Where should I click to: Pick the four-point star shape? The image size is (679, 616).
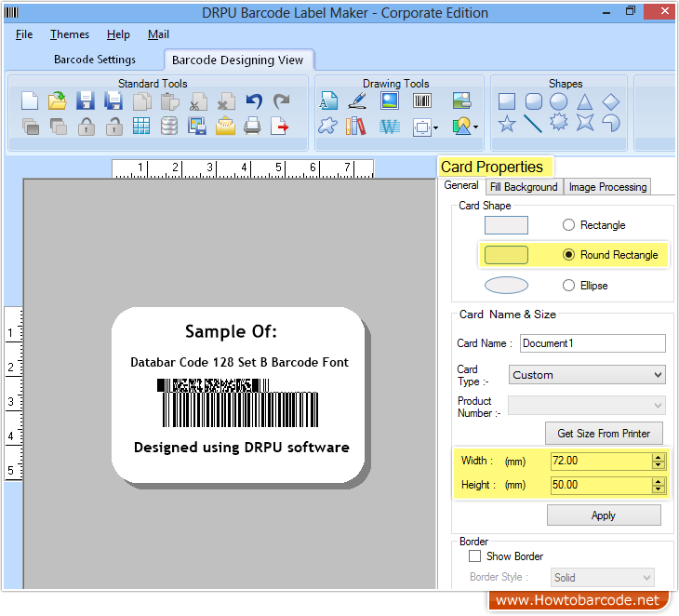point(585,123)
